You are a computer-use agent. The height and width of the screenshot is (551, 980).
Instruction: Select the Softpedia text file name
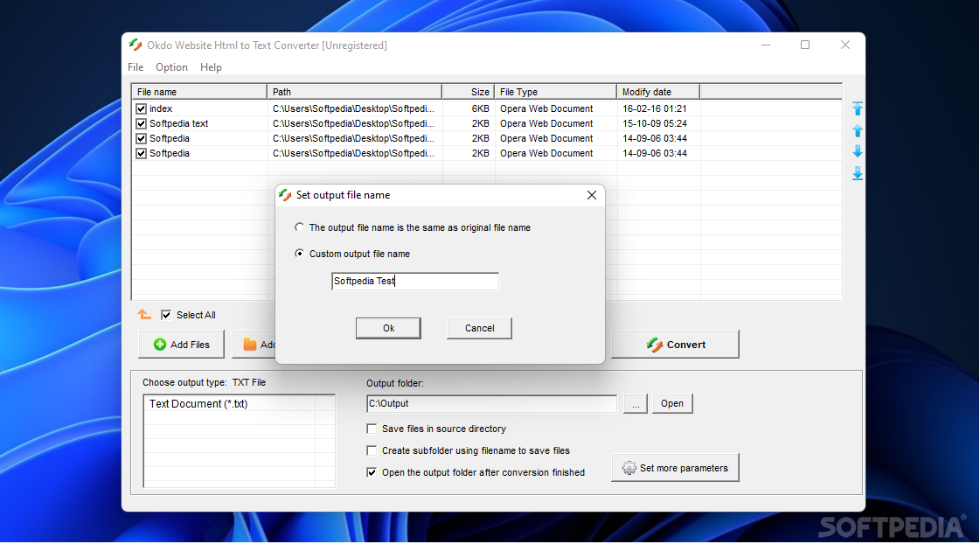(178, 124)
